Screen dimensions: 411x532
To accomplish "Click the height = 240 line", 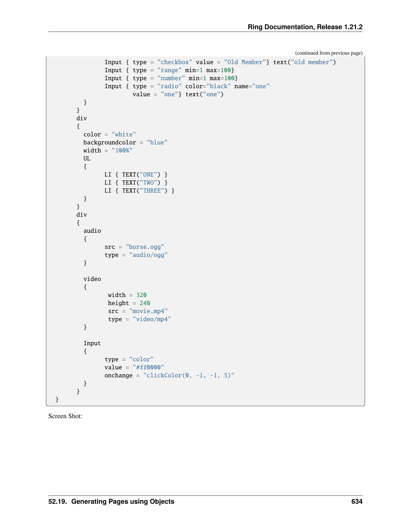I will [x=129, y=303].
